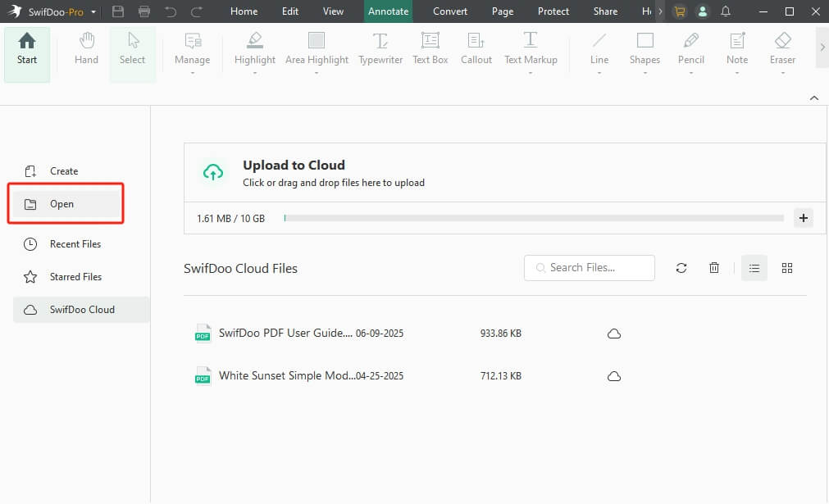829x504 pixels.
Task: Open the Home tab
Action: (x=244, y=11)
